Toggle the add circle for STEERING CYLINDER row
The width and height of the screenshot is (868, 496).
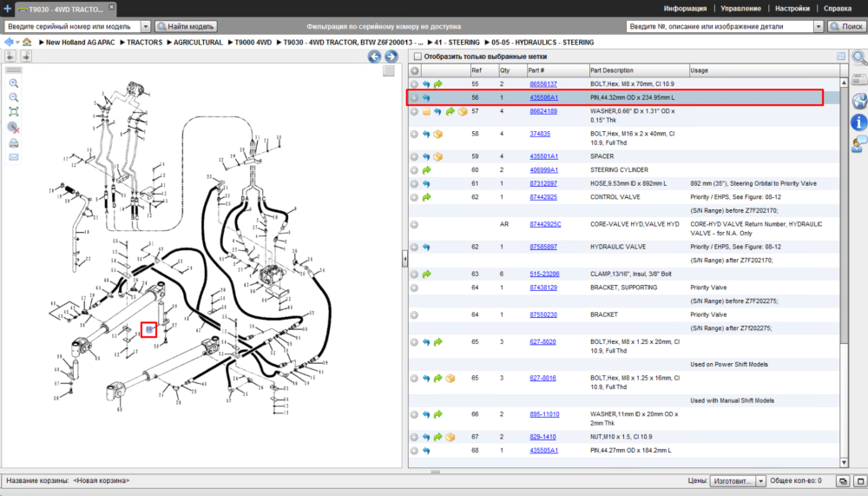414,170
